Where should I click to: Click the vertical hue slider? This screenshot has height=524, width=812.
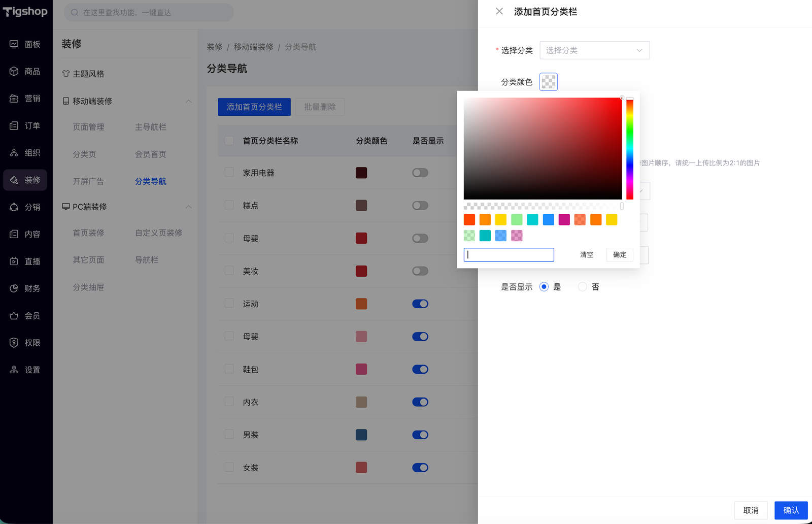[x=630, y=149]
